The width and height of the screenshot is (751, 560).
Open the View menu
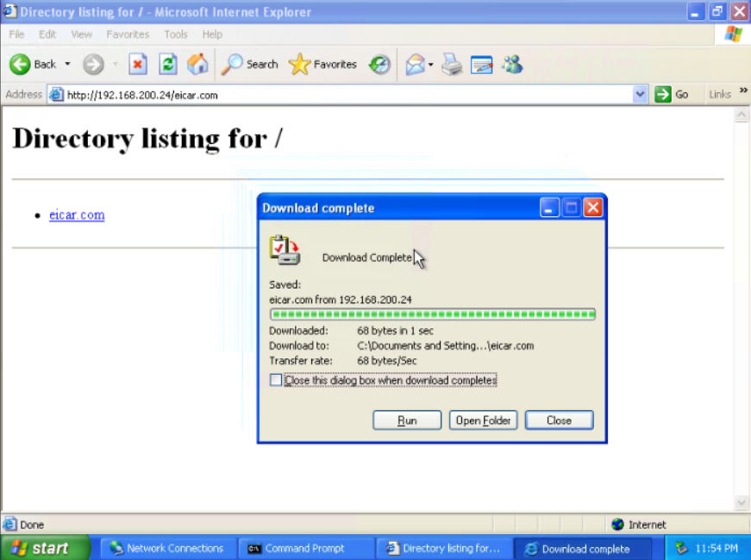[81, 34]
